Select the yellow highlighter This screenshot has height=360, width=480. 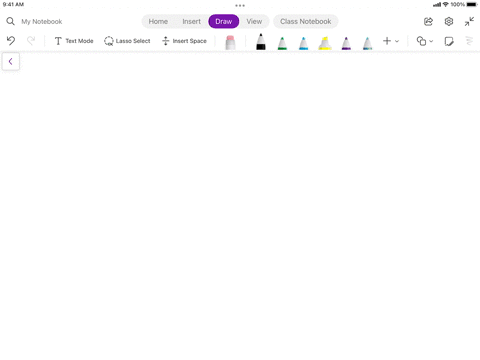pyautogui.click(x=325, y=43)
